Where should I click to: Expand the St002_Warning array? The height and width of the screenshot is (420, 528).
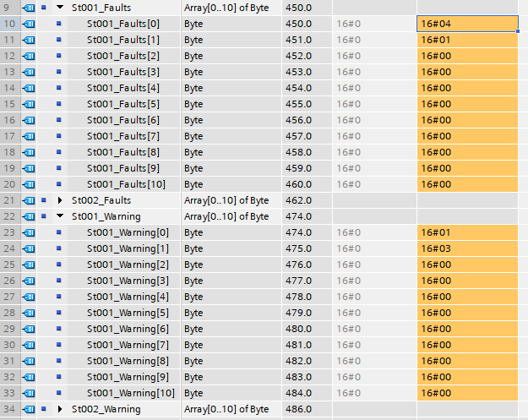[60, 409]
